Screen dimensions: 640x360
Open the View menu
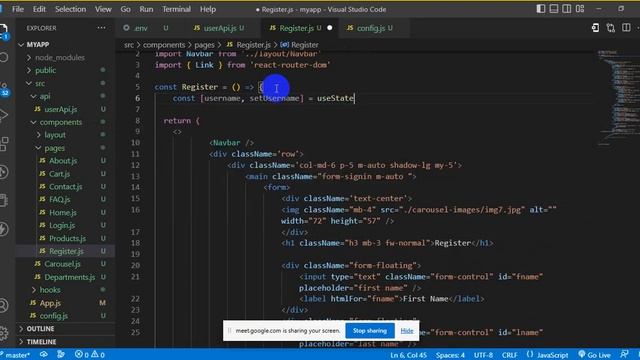pos(103,9)
